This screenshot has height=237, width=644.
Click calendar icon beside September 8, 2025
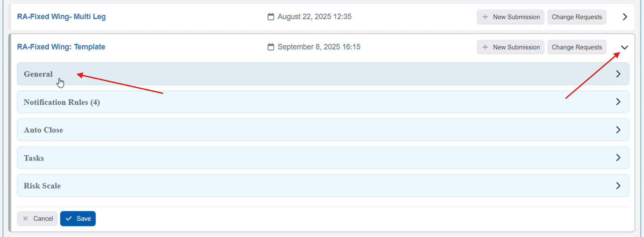click(271, 47)
